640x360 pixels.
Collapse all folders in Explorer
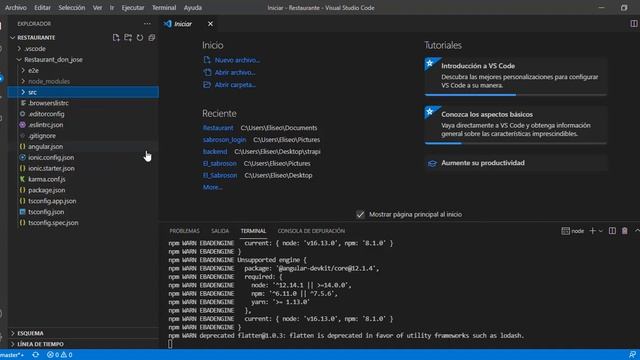click(x=152, y=38)
